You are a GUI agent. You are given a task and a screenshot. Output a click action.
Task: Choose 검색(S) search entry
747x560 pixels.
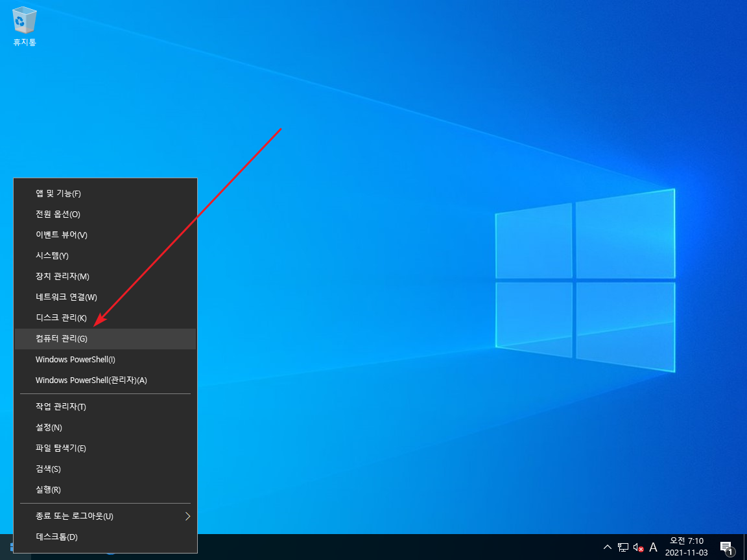pos(105,469)
